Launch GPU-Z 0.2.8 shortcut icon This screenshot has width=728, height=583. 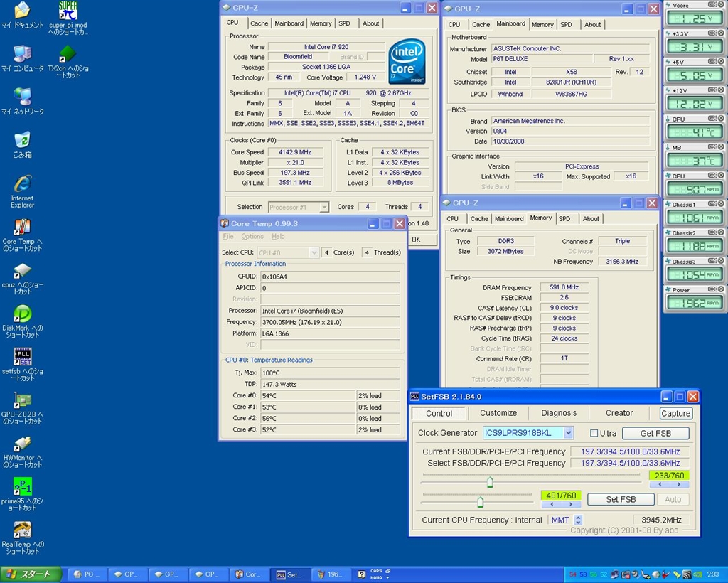[x=22, y=400]
